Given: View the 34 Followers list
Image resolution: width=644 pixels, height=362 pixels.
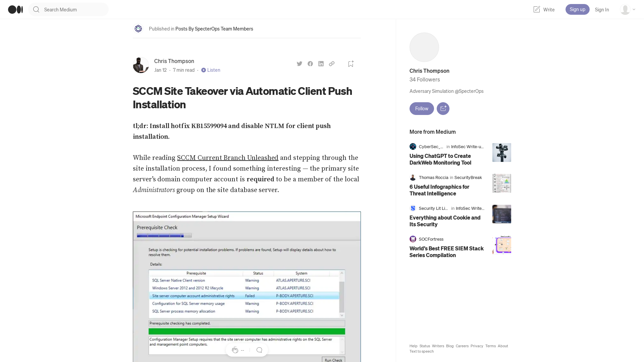Looking at the screenshot, I should [425, 79].
